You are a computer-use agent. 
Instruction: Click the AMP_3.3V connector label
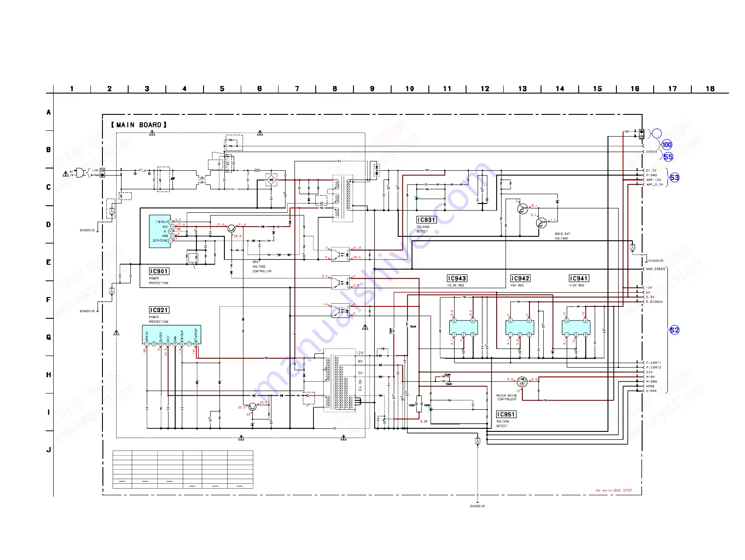click(655, 184)
